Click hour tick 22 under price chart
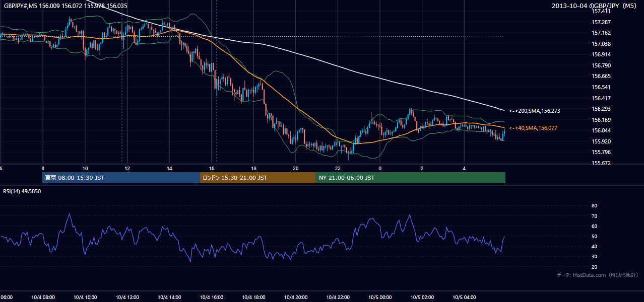 tap(338, 168)
